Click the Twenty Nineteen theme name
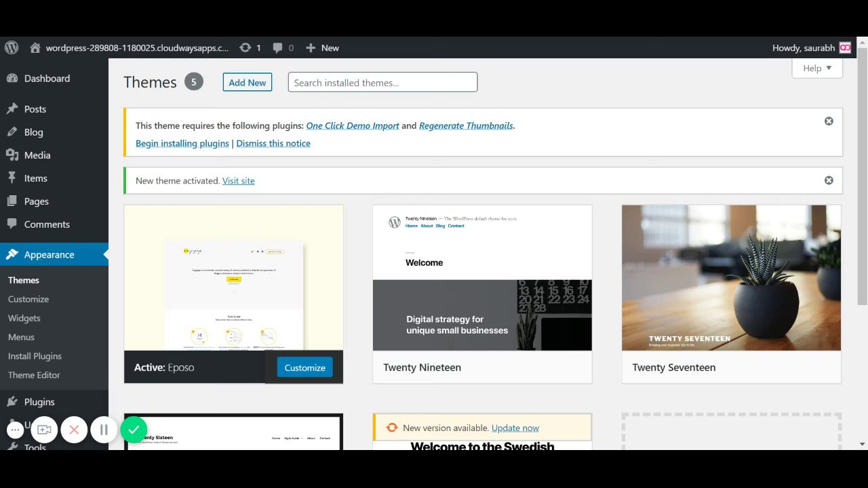The height and width of the screenshot is (488, 868). click(422, 367)
